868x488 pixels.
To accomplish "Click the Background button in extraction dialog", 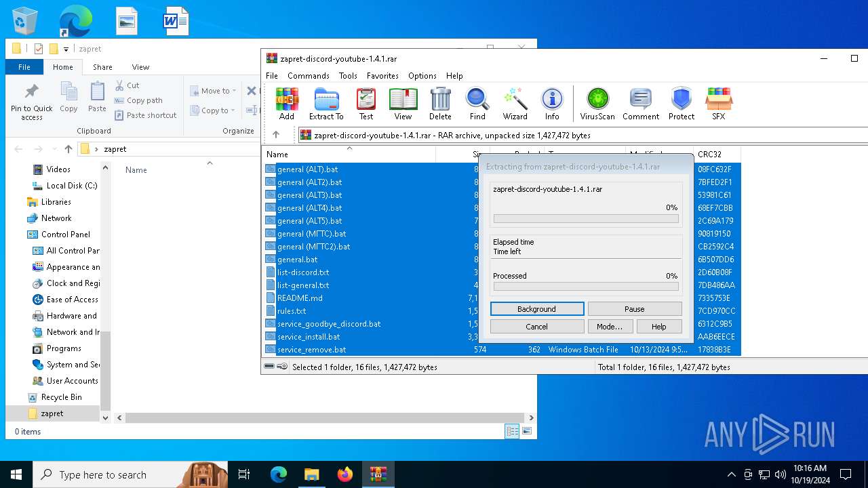I will click(537, 308).
